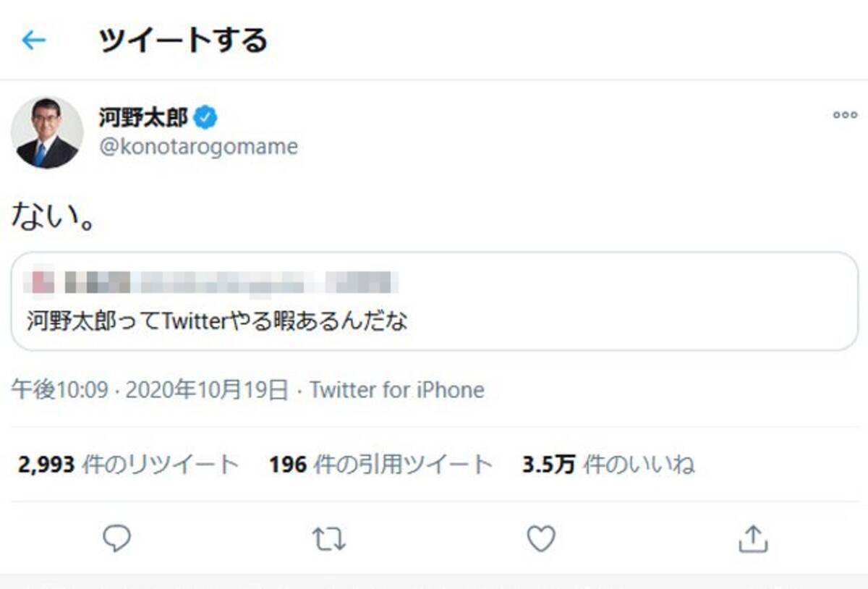868x589 pixels.
Task: Click the timestamp 午後10:09 · 2020年10月19日
Action: 149,391
